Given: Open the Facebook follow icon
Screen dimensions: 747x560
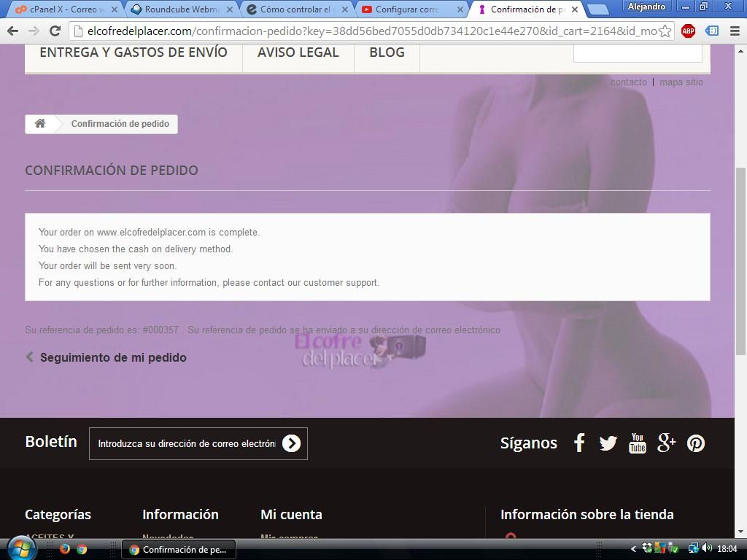Looking at the screenshot, I should coord(579,443).
